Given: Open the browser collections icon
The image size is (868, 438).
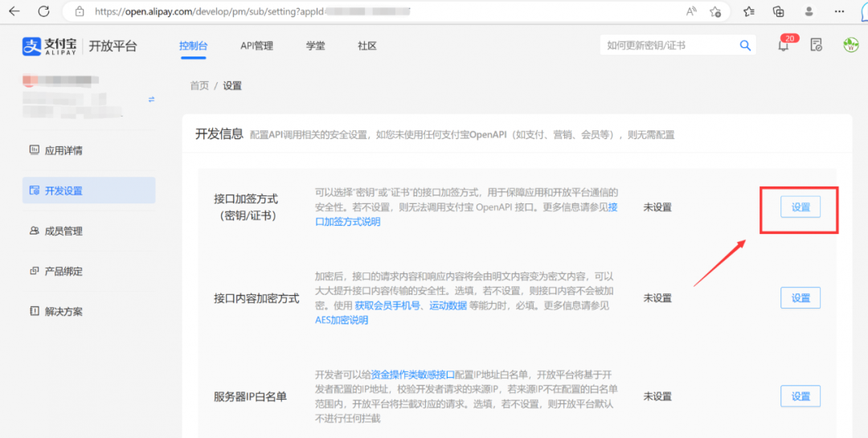Looking at the screenshot, I should pyautogui.click(x=779, y=11).
